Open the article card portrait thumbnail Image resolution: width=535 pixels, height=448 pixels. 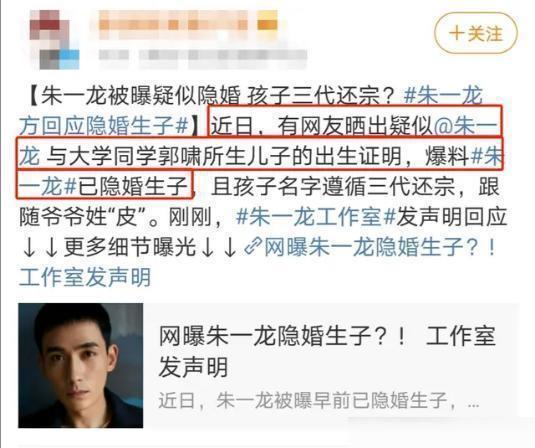81,365
